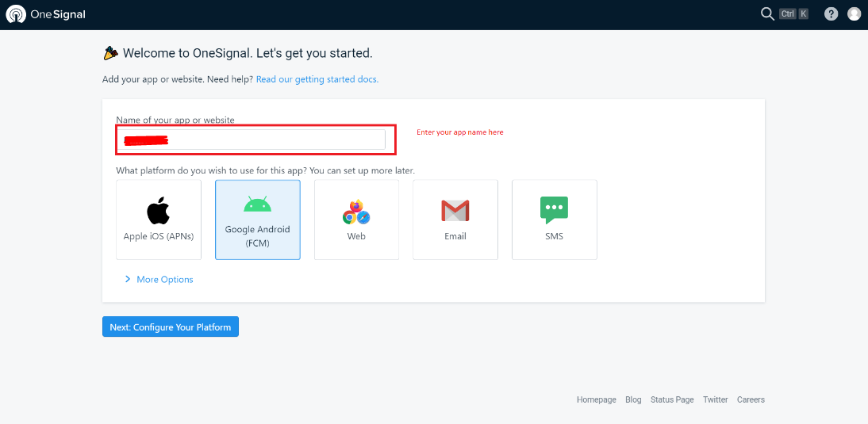Screen dimensions: 868x424
Task: Open the getting started docs link
Action: pos(317,79)
